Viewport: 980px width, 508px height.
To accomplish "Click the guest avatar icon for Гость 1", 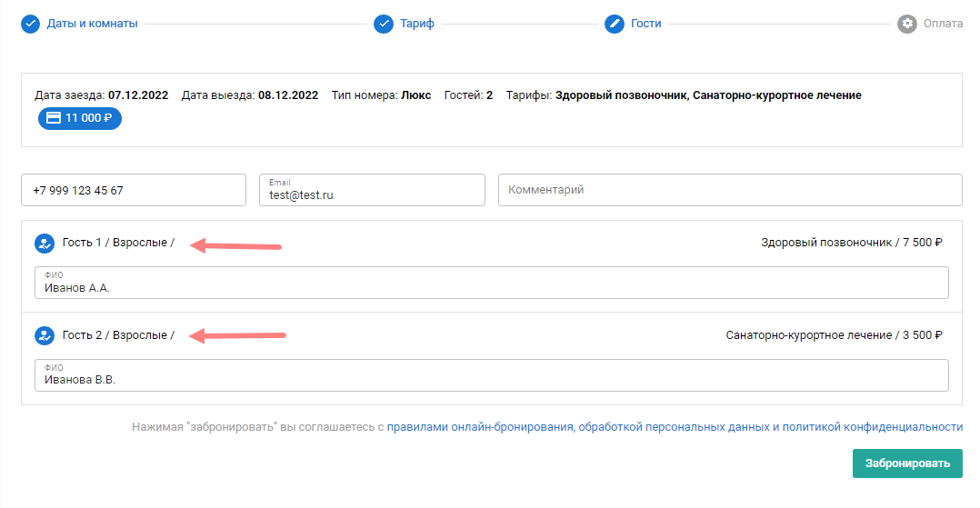I will [x=45, y=243].
